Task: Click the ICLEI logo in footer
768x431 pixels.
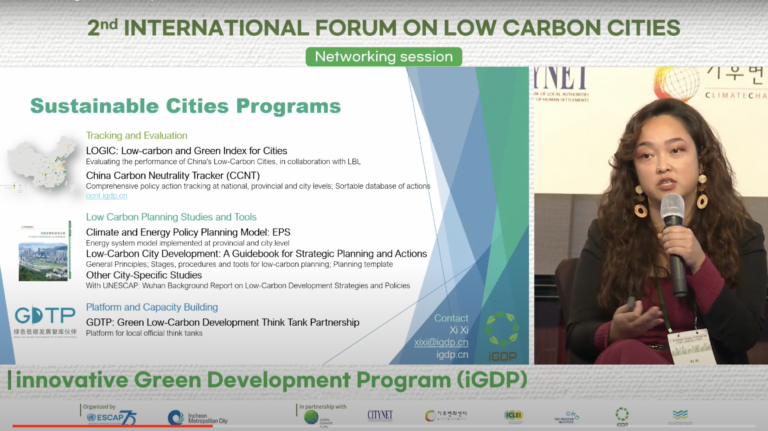Action: [x=513, y=415]
